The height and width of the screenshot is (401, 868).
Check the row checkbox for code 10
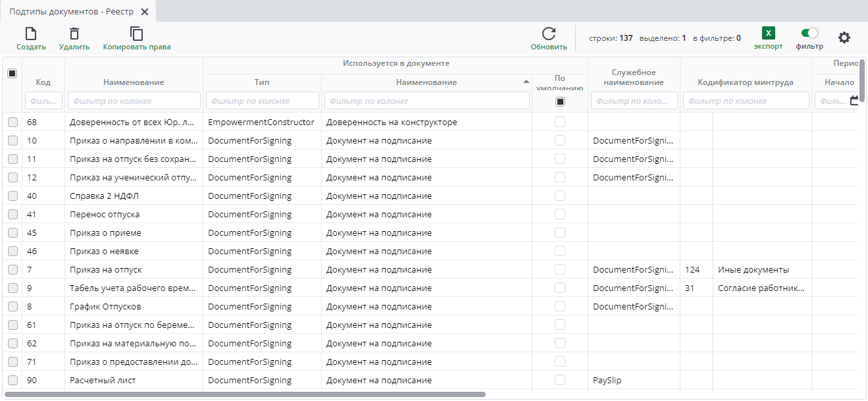click(13, 140)
